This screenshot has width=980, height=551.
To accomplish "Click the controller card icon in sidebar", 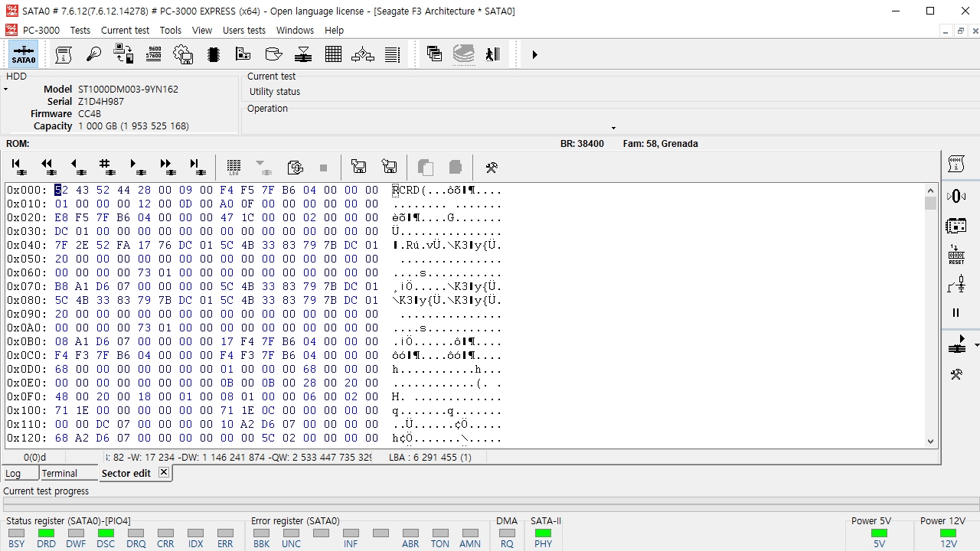I will [x=956, y=226].
